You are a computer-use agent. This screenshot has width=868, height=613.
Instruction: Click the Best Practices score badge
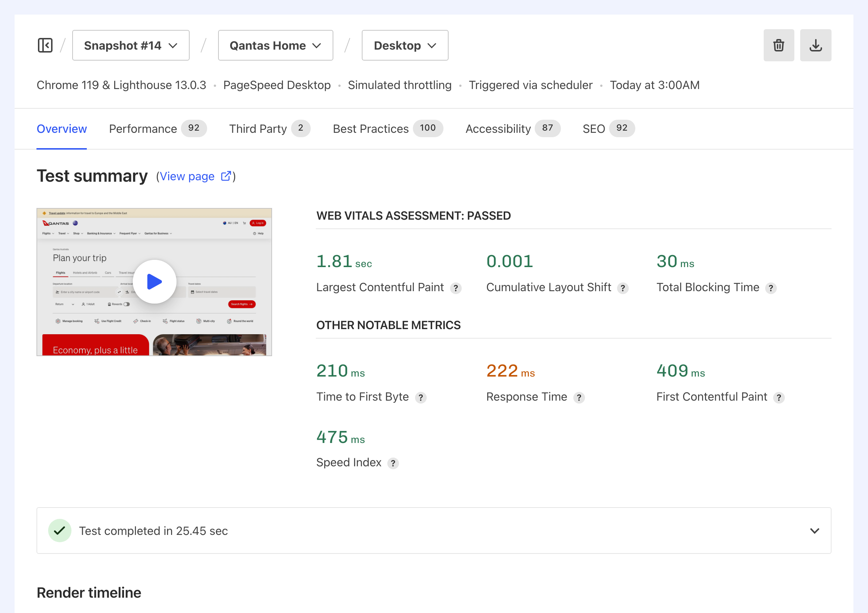click(x=427, y=128)
